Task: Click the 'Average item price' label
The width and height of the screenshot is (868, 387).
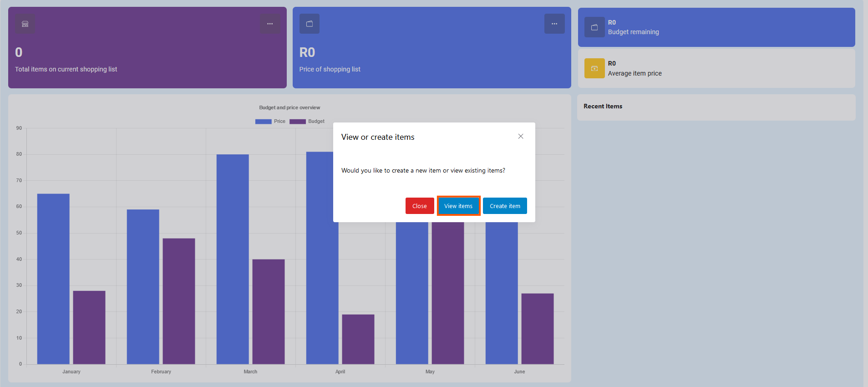Action: click(635, 73)
